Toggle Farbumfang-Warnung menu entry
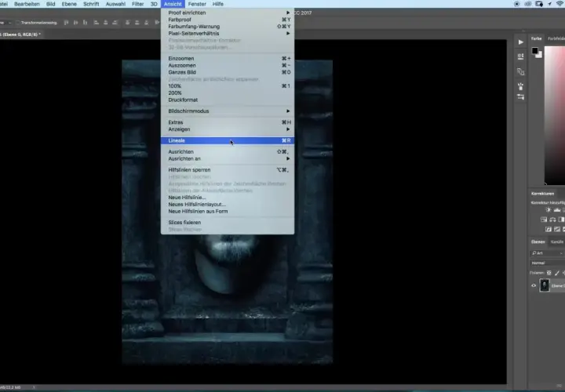This screenshot has width=565, height=392. (228, 27)
